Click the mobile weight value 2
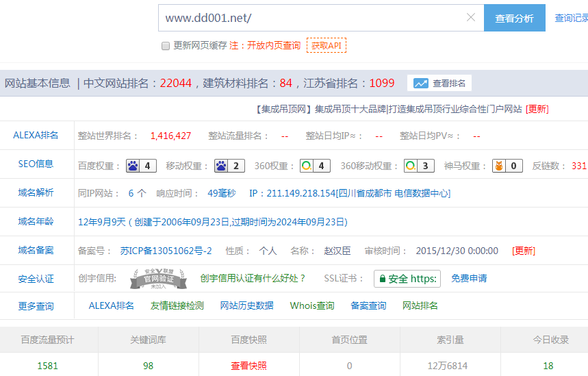This screenshot has width=588, height=376. tap(236, 166)
